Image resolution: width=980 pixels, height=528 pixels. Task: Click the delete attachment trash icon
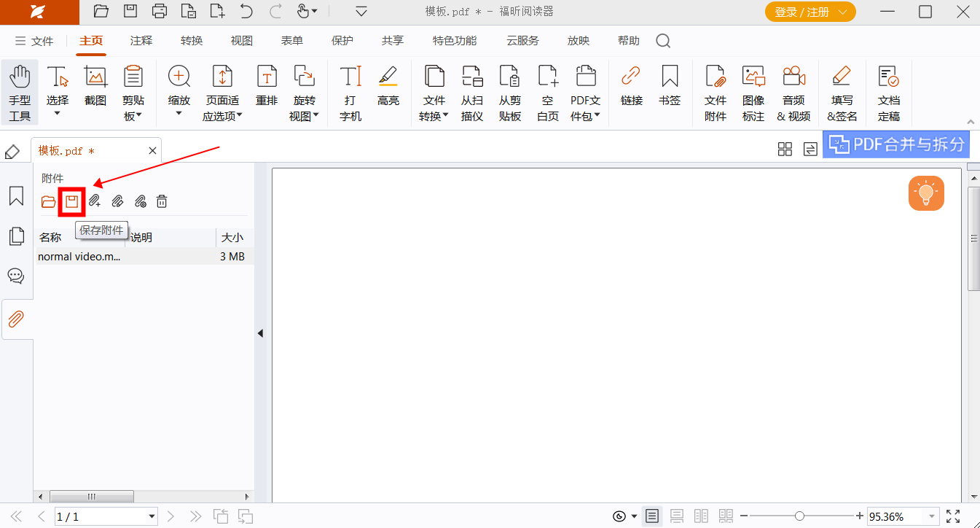pos(162,202)
